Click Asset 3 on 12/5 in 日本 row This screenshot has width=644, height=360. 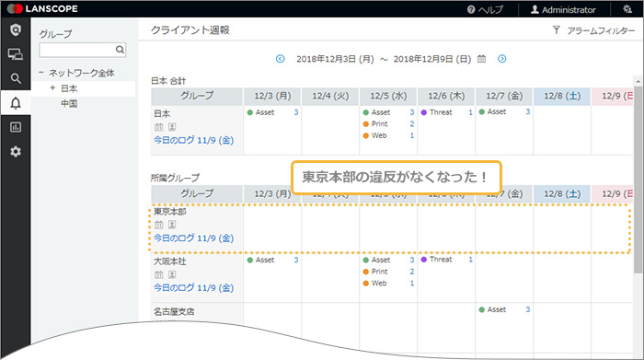pos(388,112)
